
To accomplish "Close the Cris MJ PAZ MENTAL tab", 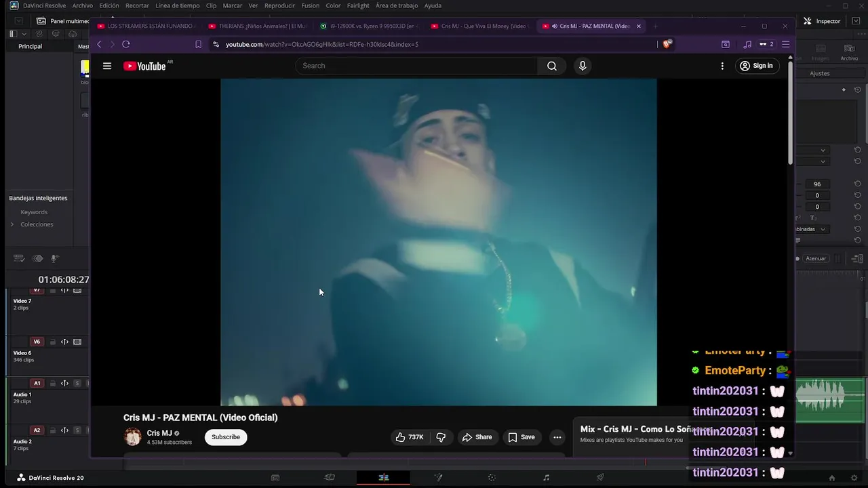I will pyautogui.click(x=638, y=26).
